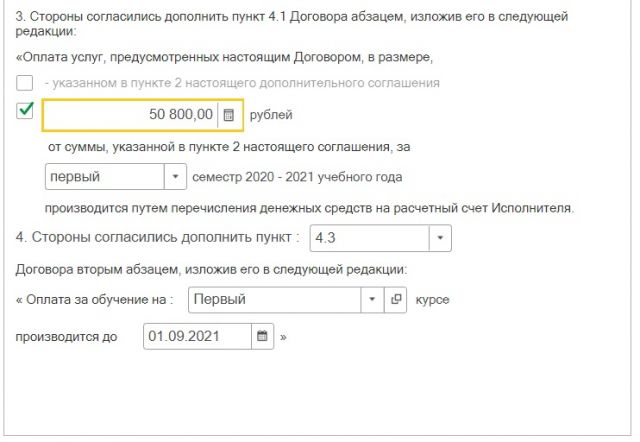
Task: Click the первый semester text field
Action: coord(105,177)
